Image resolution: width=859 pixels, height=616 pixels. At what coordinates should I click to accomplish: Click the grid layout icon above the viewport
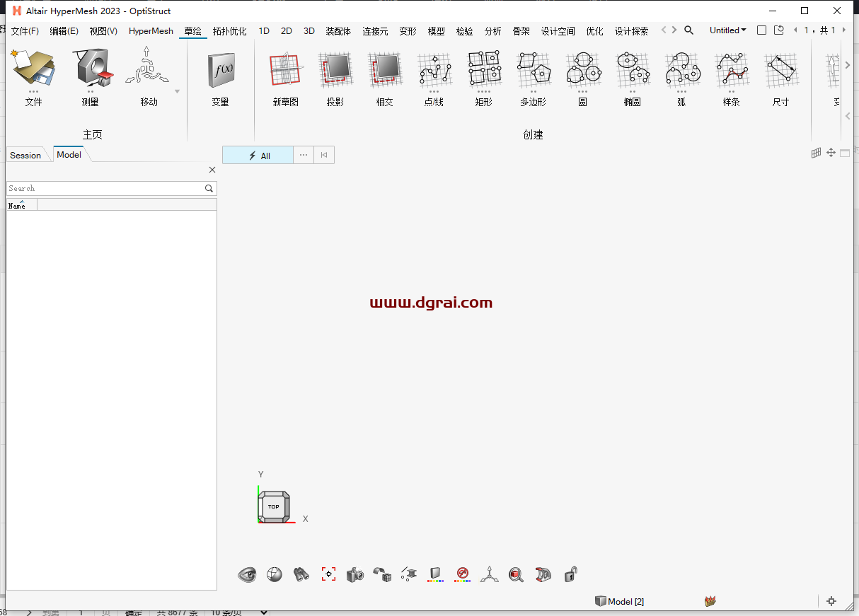817,153
